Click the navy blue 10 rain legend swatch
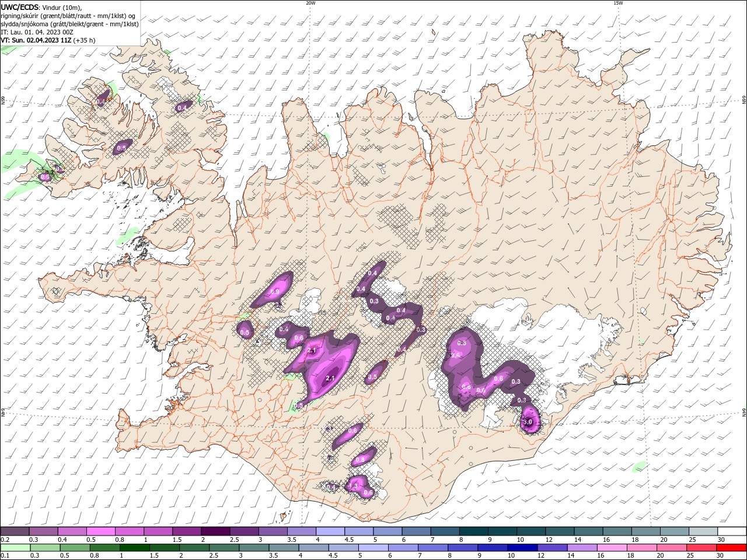Viewport: 747px width, 560px height. pos(522,548)
